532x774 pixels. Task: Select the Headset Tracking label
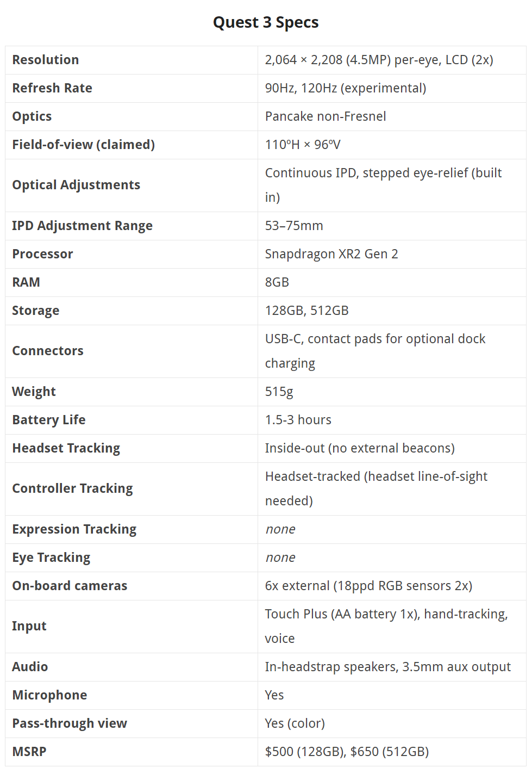click(66, 448)
